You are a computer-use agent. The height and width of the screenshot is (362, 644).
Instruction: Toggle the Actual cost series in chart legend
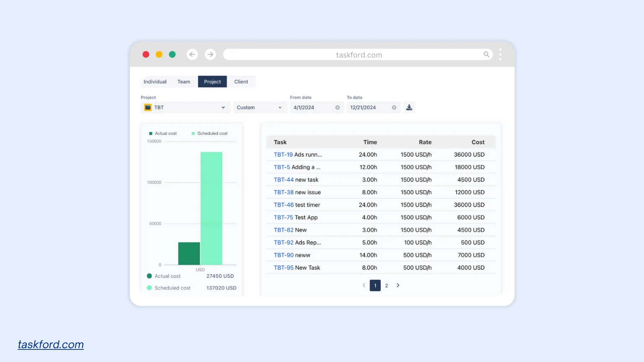click(164, 133)
